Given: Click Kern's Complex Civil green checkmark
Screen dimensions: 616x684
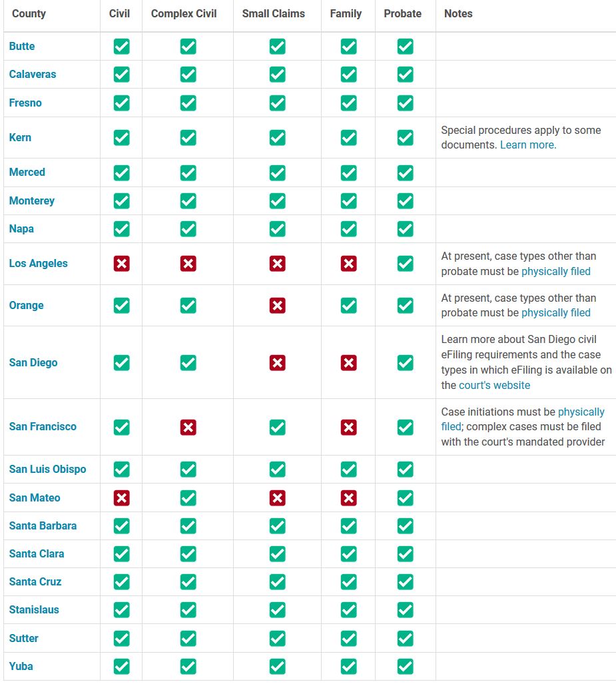Looking at the screenshot, I should [x=188, y=137].
